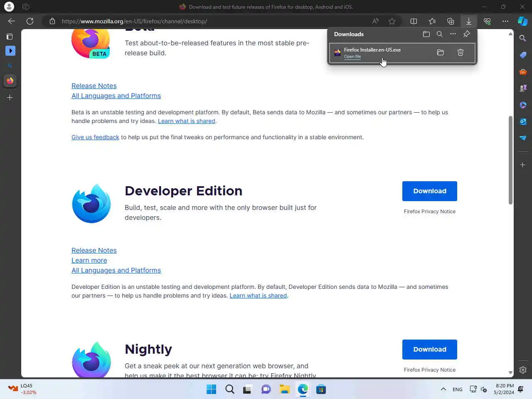View site information lock icon
Viewport: 532px width, 399px height.
pyautogui.click(x=52, y=21)
